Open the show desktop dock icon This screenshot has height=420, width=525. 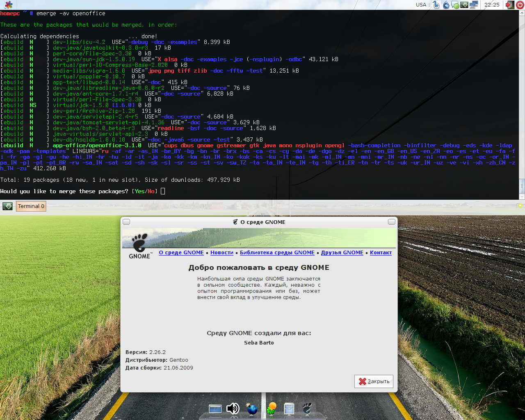tap(215, 409)
